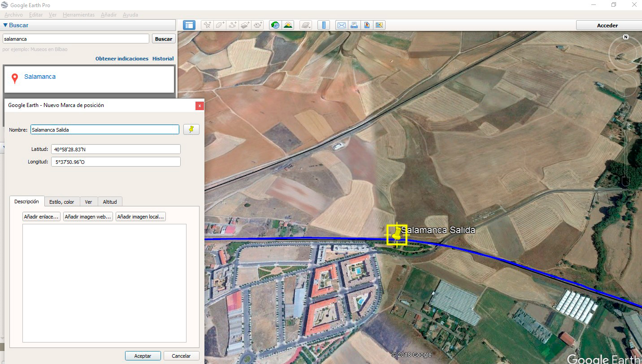Click the Google Earth Pro title icon
This screenshot has height=364, width=642.
coord(4,5)
